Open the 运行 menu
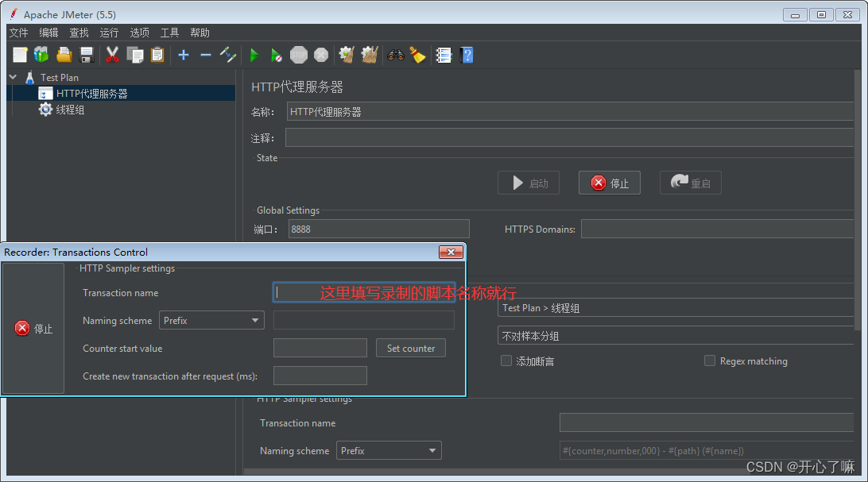This screenshot has width=868, height=482. (x=109, y=33)
